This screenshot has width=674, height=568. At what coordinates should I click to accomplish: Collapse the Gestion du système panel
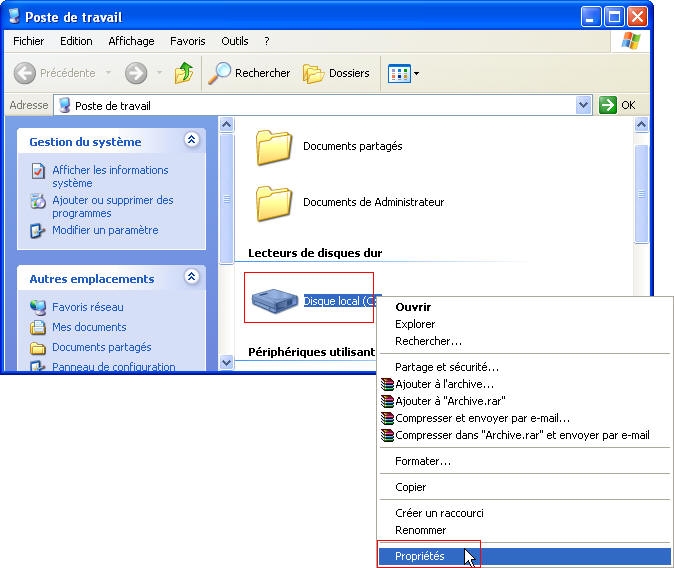(x=191, y=139)
